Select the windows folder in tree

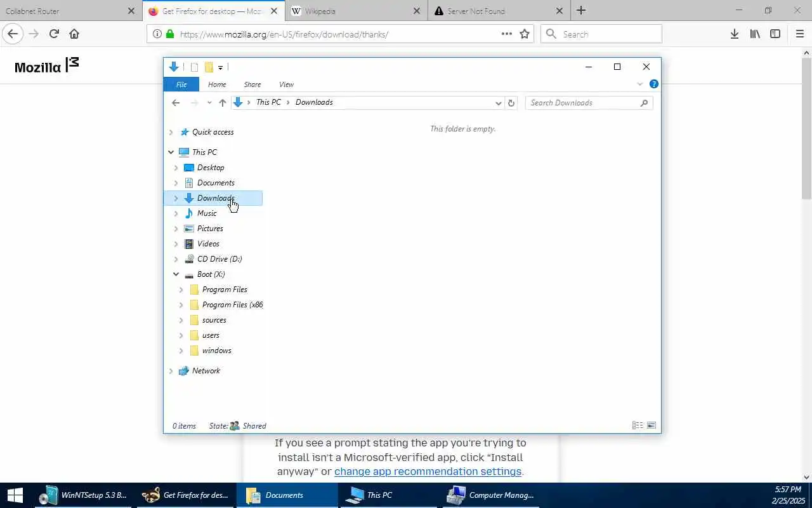216,351
